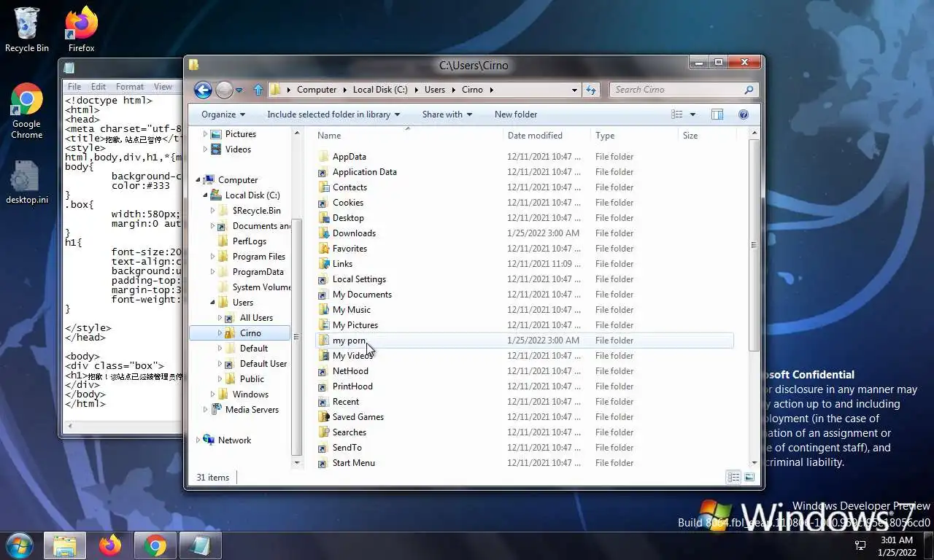Viewport: 934px width, 560px height.
Task: Open Explorer Help question mark icon
Action: (x=744, y=114)
